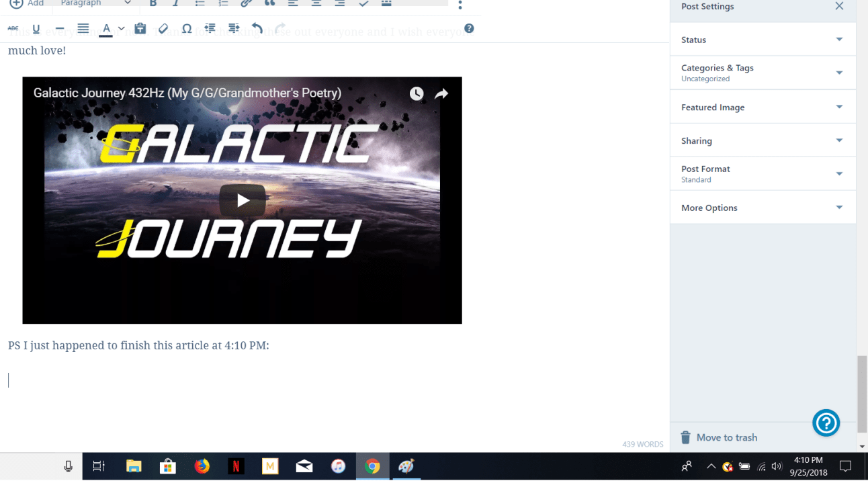The width and height of the screenshot is (868, 481).
Task: Expand the Status section
Action: [x=763, y=40]
